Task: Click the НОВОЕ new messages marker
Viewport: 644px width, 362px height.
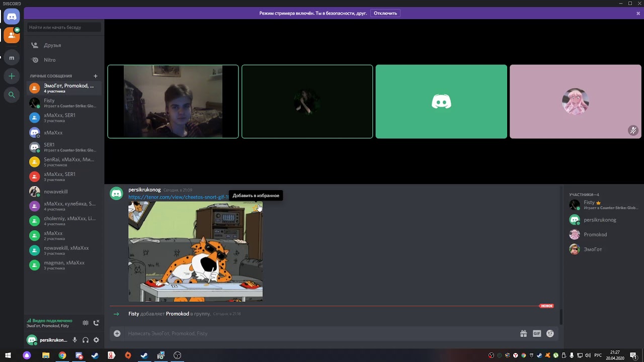Action: click(546, 306)
